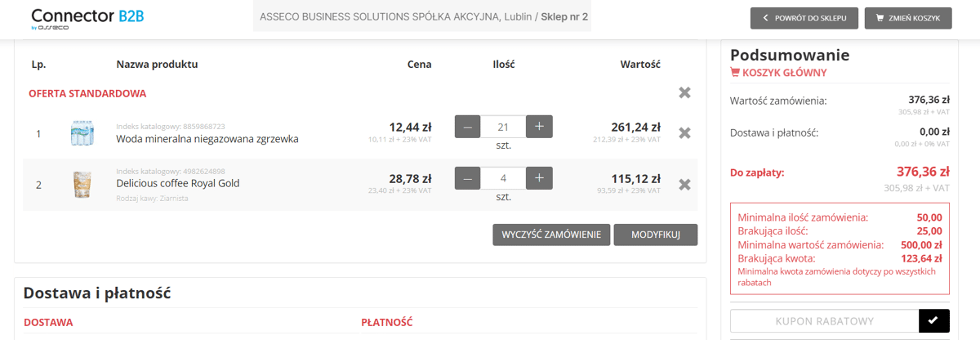Open Delicious coffee product thumbnail

click(82, 184)
